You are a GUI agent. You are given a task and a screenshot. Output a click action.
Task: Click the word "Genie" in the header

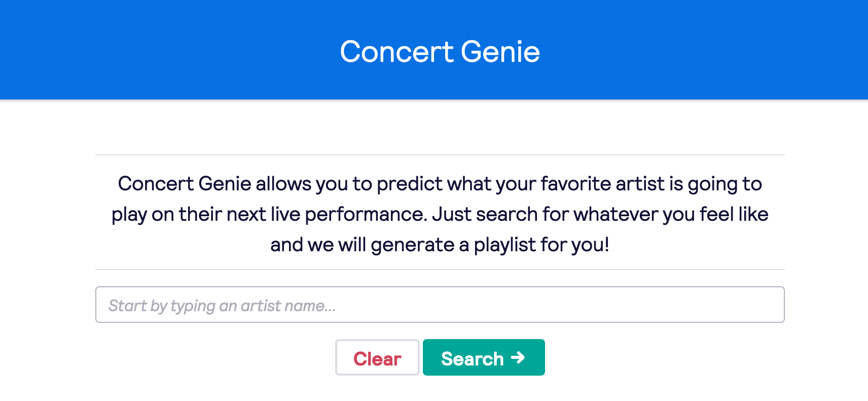pyautogui.click(x=500, y=52)
